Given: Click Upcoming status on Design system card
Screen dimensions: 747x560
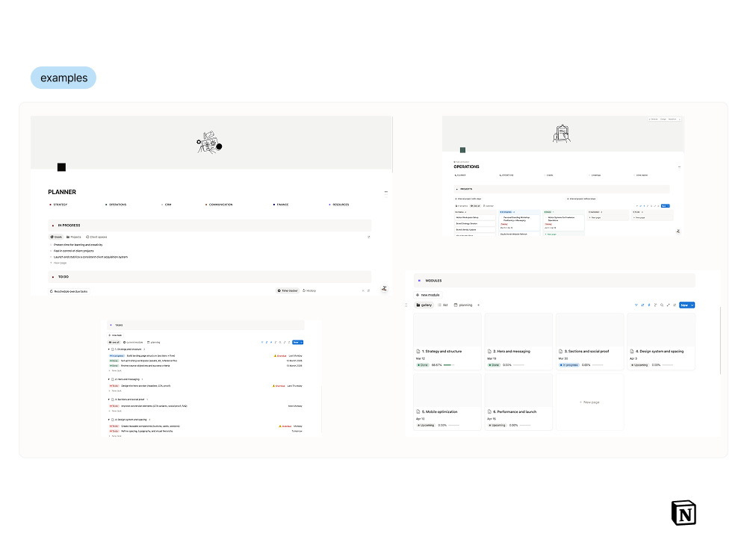Looking at the screenshot, I should (639, 365).
